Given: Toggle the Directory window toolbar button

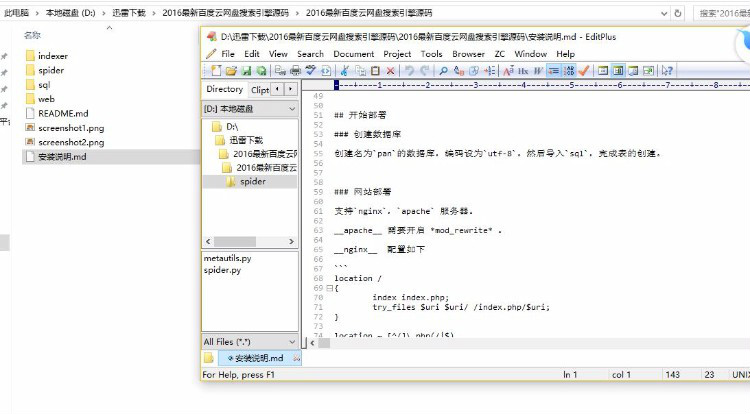Looking at the screenshot, I should (618, 71).
